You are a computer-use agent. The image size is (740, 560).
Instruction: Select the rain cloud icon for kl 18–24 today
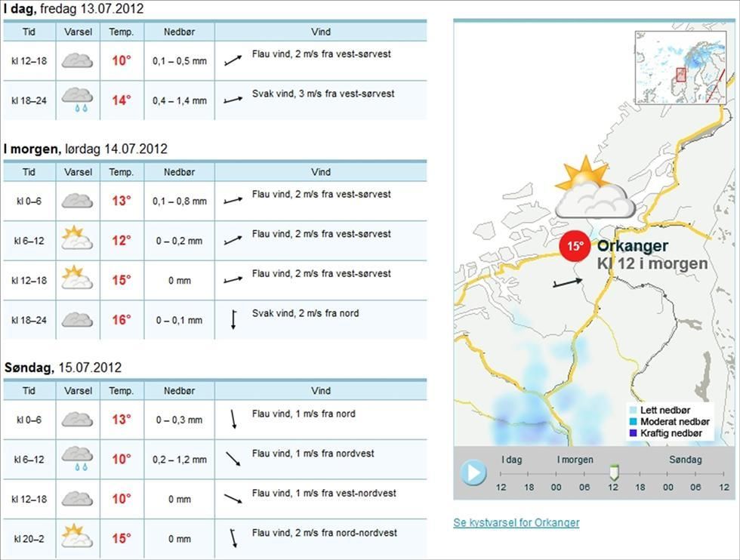click(77, 94)
